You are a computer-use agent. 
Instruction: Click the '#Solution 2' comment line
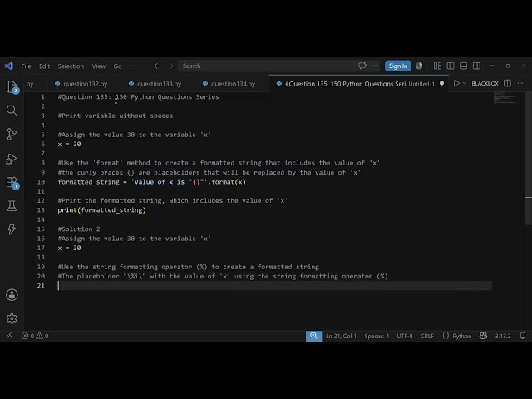click(x=79, y=229)
